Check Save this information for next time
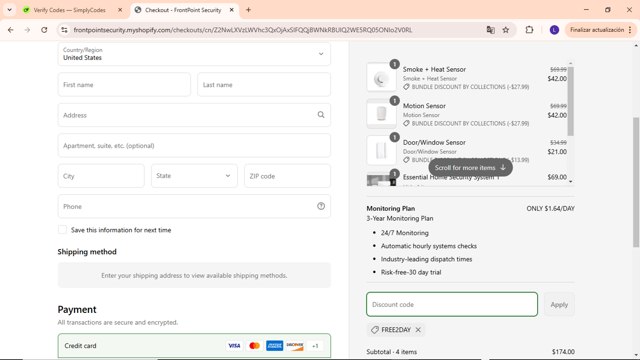 [x=62, y=230]
